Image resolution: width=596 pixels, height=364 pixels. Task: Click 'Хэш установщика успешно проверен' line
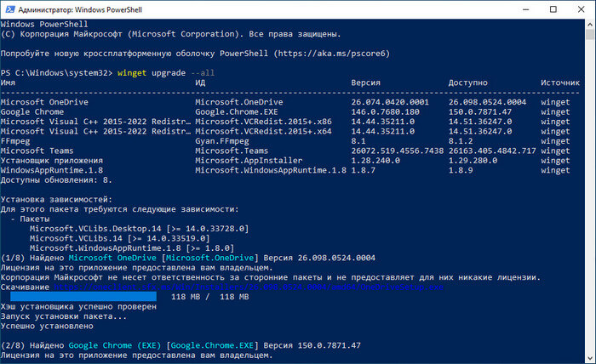coord(78,306)
